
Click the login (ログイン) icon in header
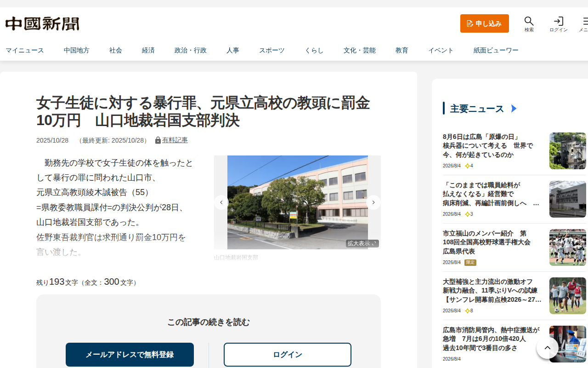pyautogui.click(x=559, y=24)
